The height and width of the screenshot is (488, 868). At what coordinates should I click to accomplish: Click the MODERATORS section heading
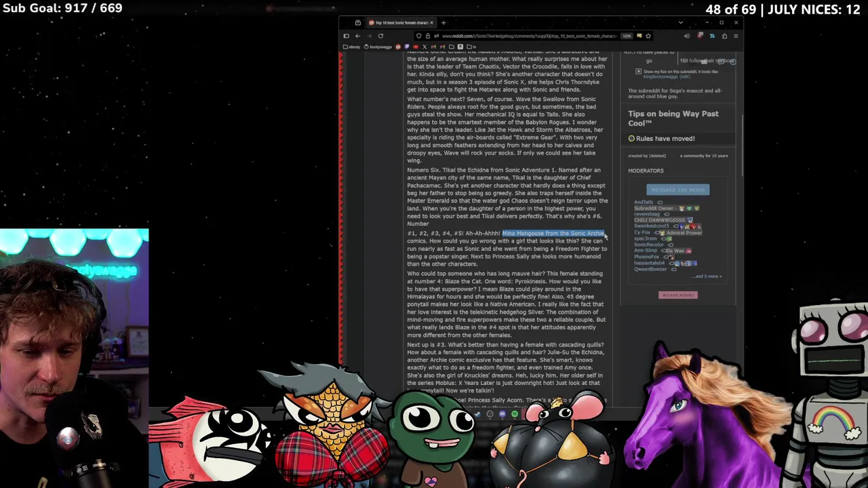(646, 171)
